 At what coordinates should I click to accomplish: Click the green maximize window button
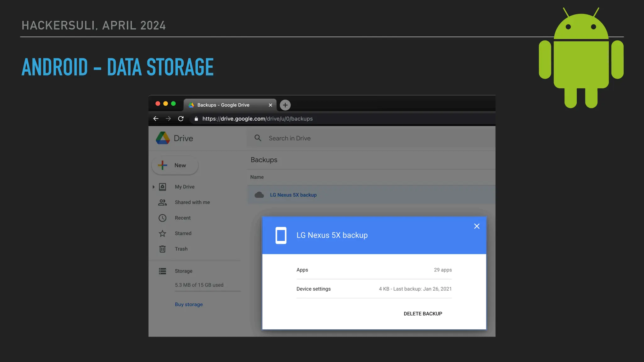173,104
